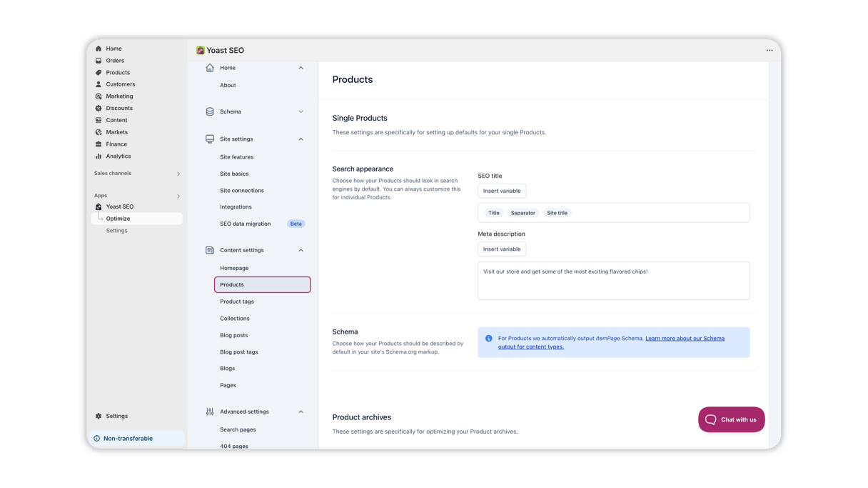Collapse the Advanced settings section
This screenshot has width=868, height=488.
[x=301, y=412]
